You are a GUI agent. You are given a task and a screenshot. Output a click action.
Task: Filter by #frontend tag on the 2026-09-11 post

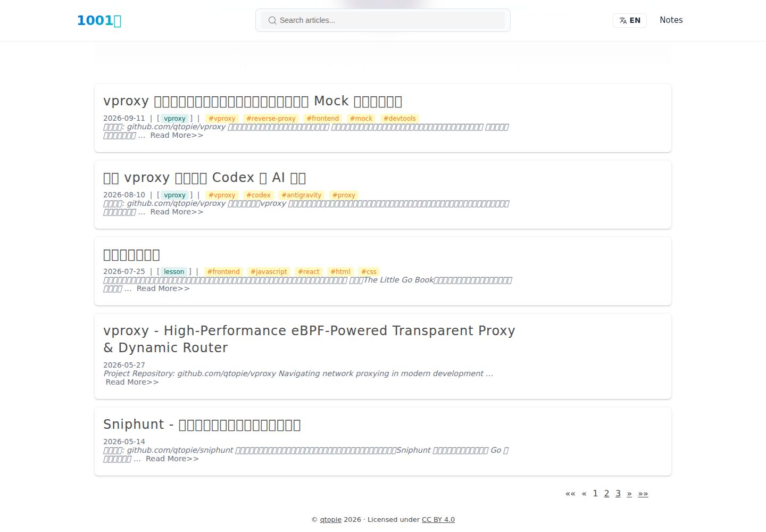click(322, 119)
